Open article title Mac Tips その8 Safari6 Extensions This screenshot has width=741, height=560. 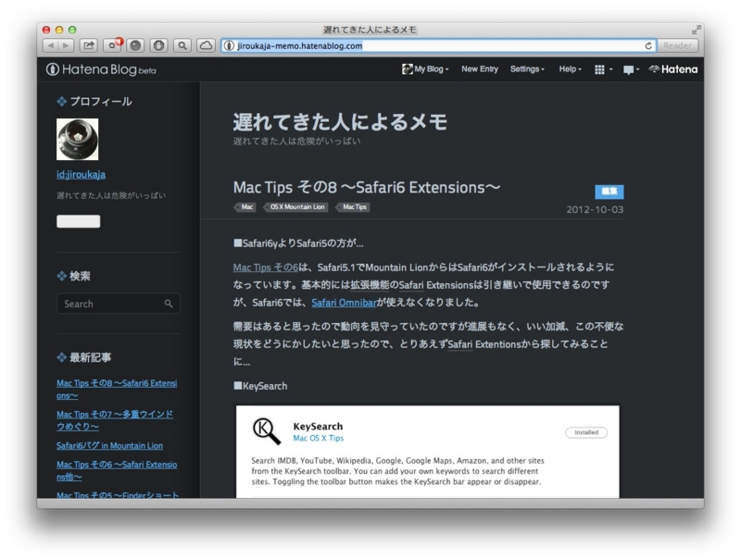[367, 188]
